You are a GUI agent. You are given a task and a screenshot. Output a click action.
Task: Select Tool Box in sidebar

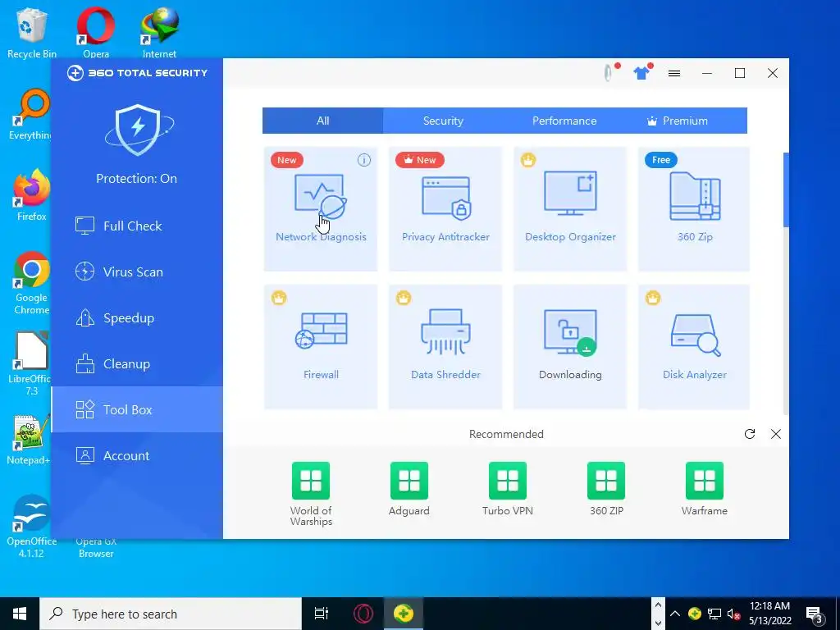point(137,410)
